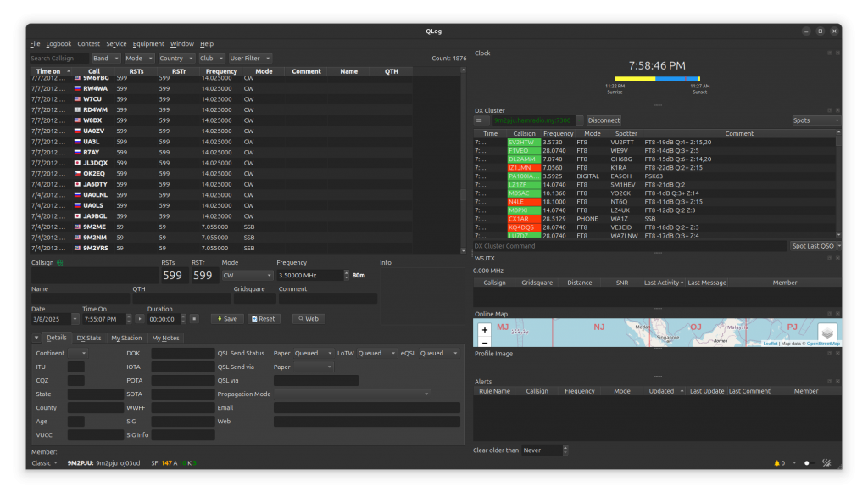Open the DX Cluster hamburger menu

click(x=480, y=120)
